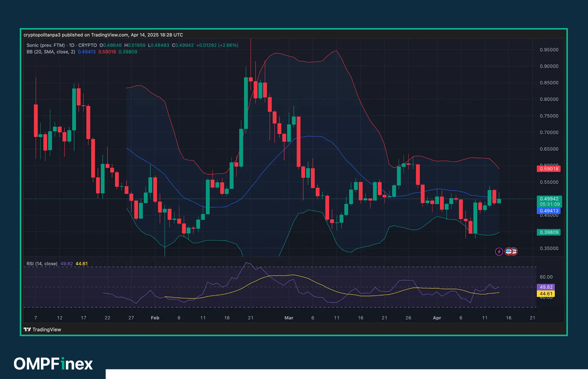The image size is (588, 379).
Task: Click the Apr label on time axis
Action: pos(437,318)
